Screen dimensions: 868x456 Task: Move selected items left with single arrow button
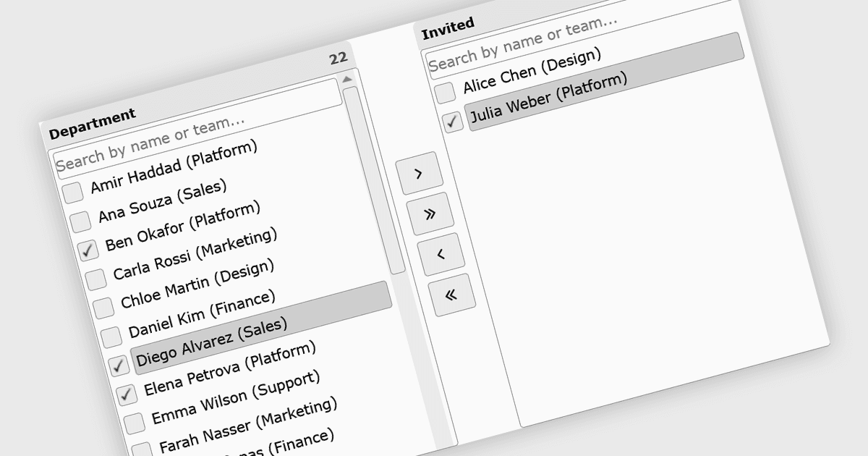click(441, 255)
